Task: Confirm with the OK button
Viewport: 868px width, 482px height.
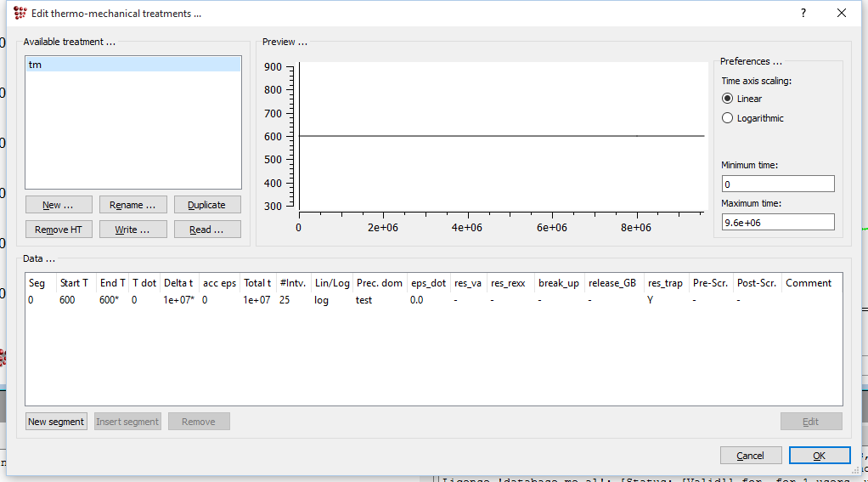Action: click(819, 456)
